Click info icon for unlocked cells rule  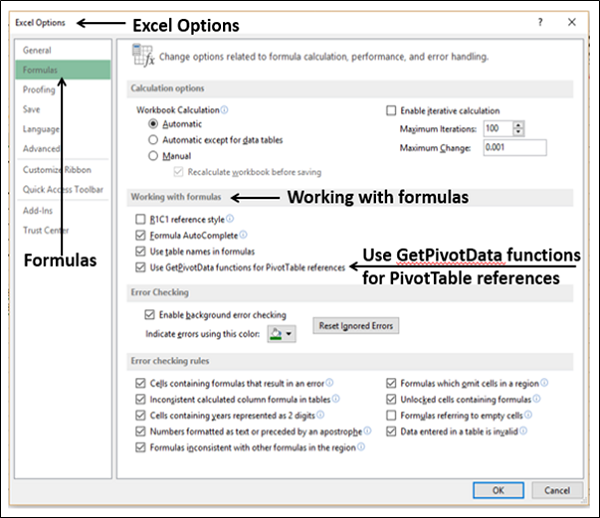[x=537, y=399]
